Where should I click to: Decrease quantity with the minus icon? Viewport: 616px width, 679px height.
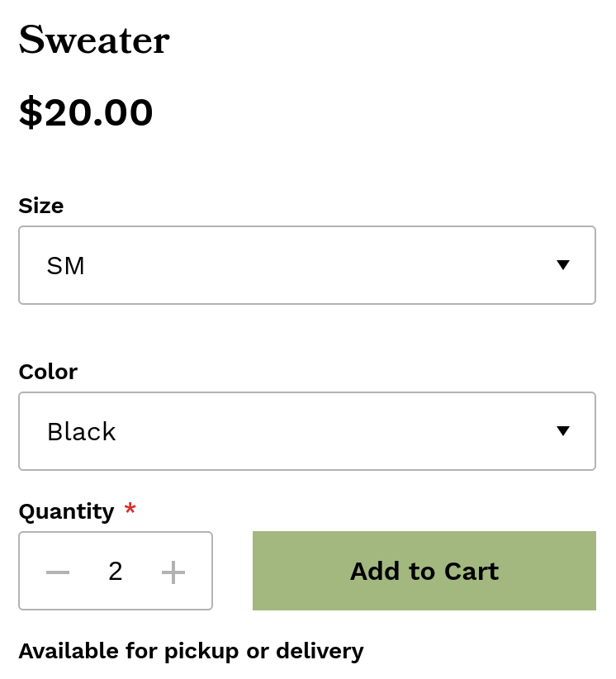click(58, 572)
